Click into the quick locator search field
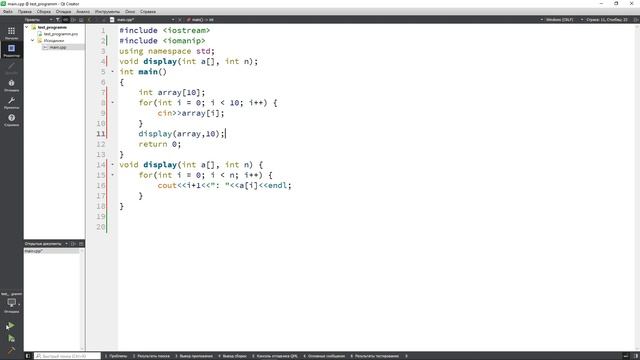 click(x=67, y=356)
